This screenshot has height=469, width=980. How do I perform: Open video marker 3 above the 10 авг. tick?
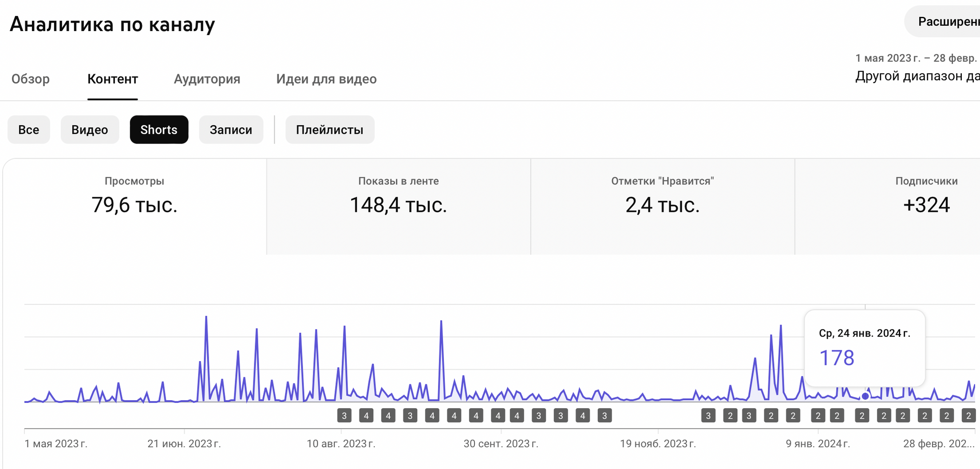(344, 416)
